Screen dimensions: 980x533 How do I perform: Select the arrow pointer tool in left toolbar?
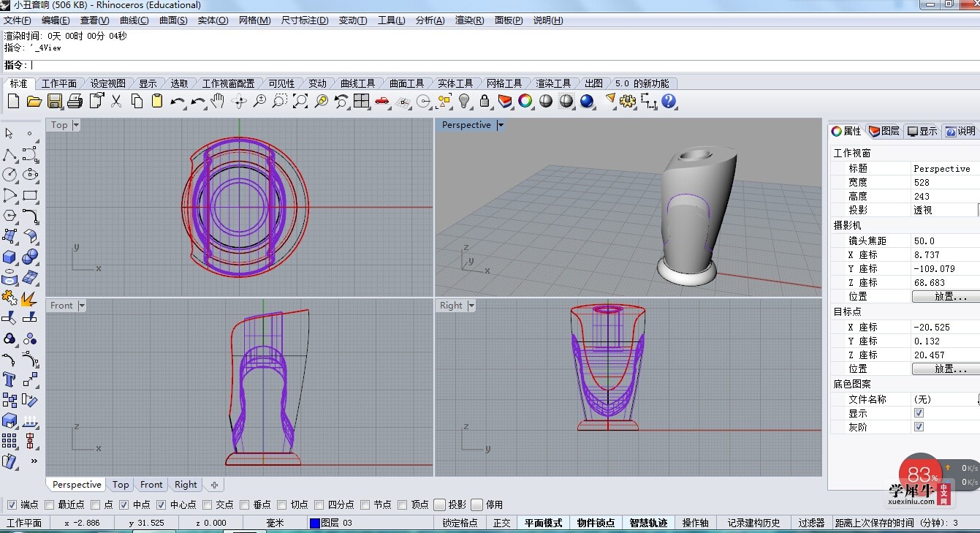[x=10, y=133]
